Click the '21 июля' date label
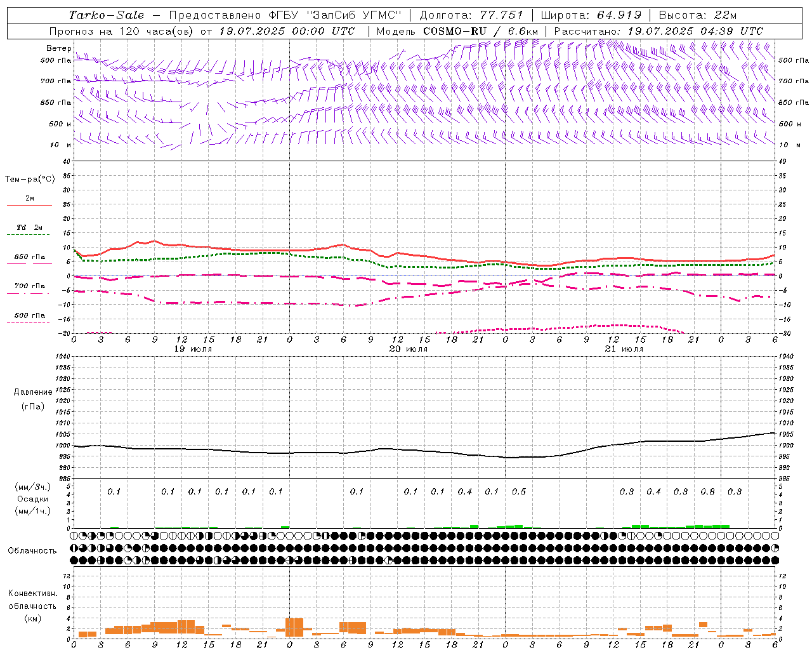Viewport: 812px width, 650px height. (624, 349)
